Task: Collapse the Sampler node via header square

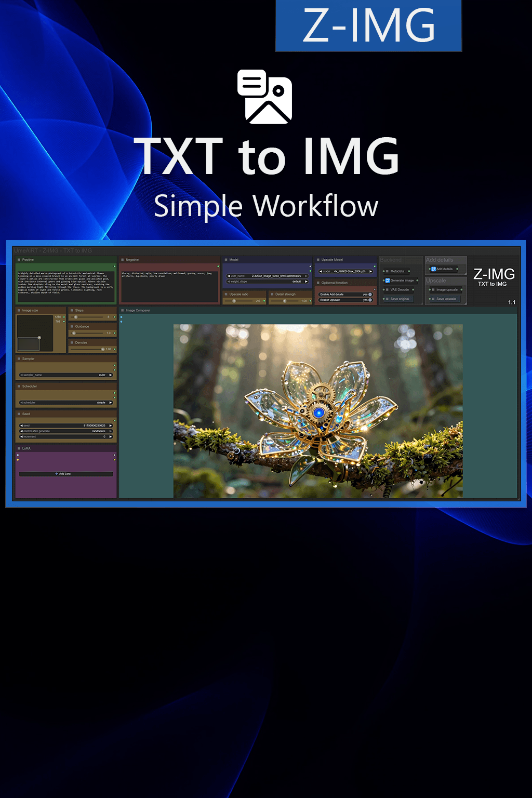Action: (x=19, y=358)
